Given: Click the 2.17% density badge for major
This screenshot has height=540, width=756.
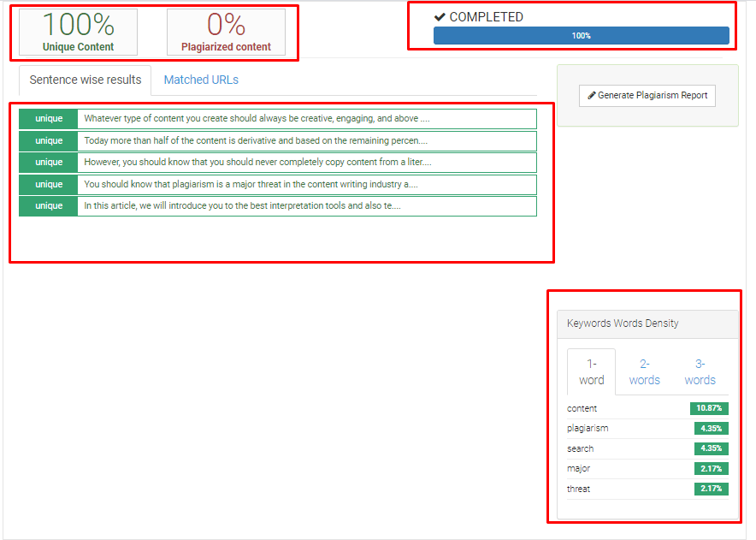Looking at the screenshot, I should [712, 469].
